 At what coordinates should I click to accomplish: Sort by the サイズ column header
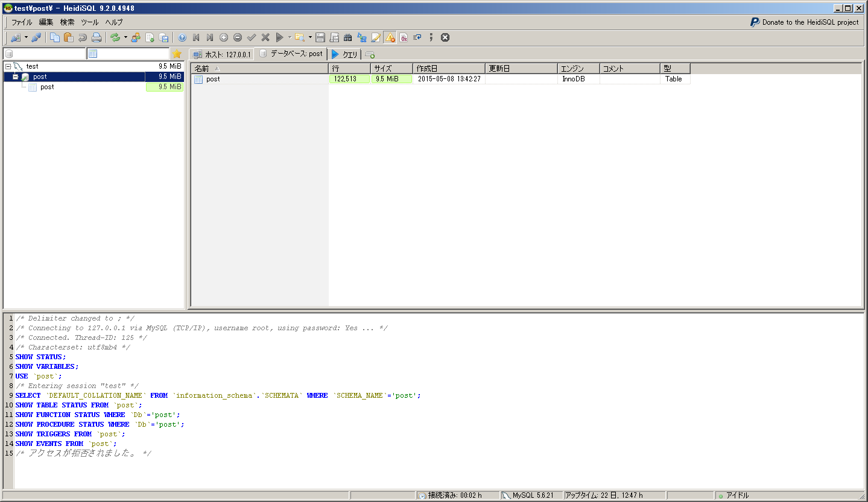[391, 69]
